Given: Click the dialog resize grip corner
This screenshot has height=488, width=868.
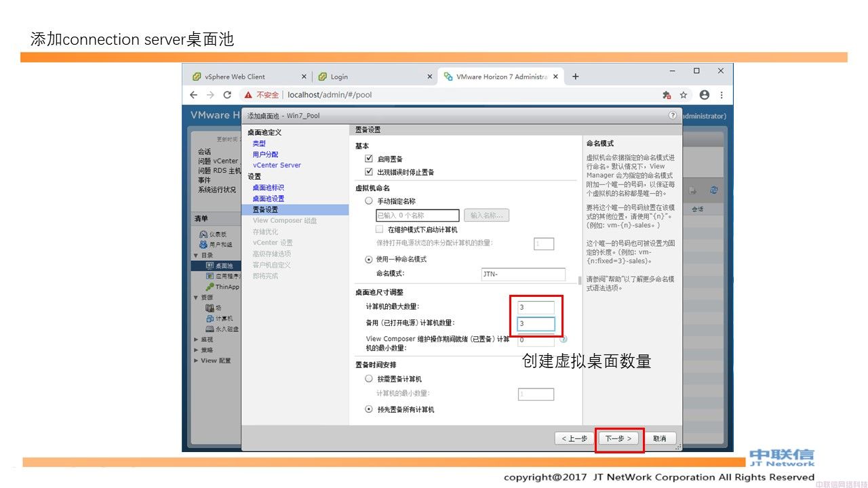Looking at the screenshot, I should [x=678, y=447].
